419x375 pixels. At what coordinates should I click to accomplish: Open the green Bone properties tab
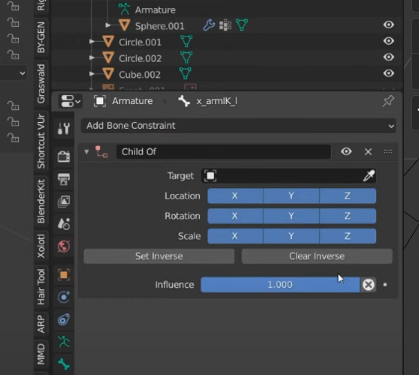coord(63,364)
